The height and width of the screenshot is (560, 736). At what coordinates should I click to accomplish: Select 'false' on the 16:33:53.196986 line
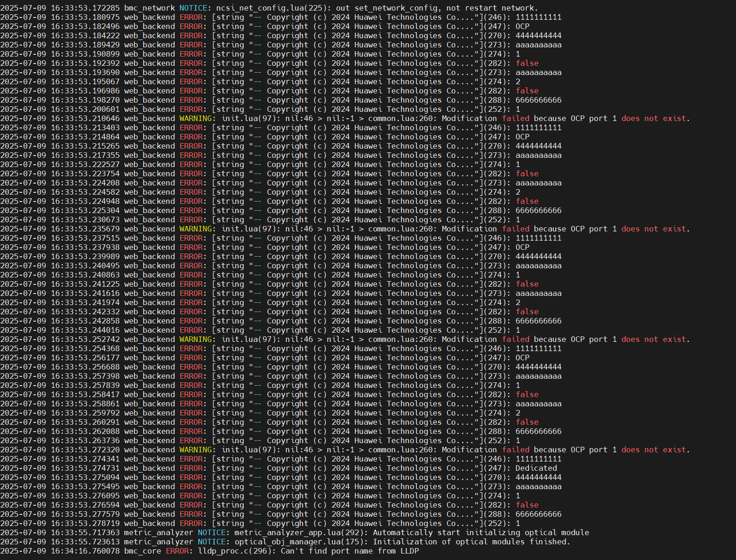click(x=527, y=91)
